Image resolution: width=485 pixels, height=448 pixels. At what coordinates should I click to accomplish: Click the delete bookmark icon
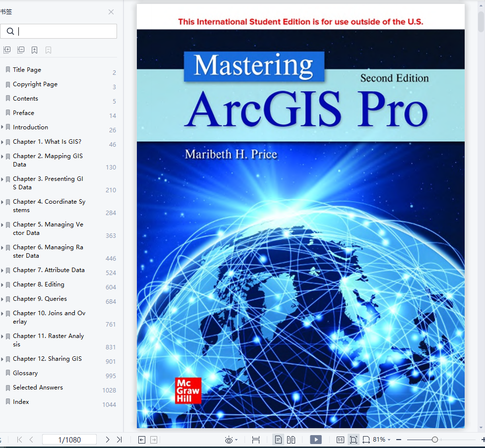click(48, 50)
